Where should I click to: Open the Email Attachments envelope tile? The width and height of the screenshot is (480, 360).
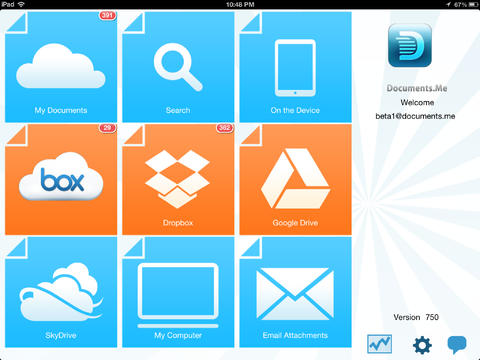295,292
